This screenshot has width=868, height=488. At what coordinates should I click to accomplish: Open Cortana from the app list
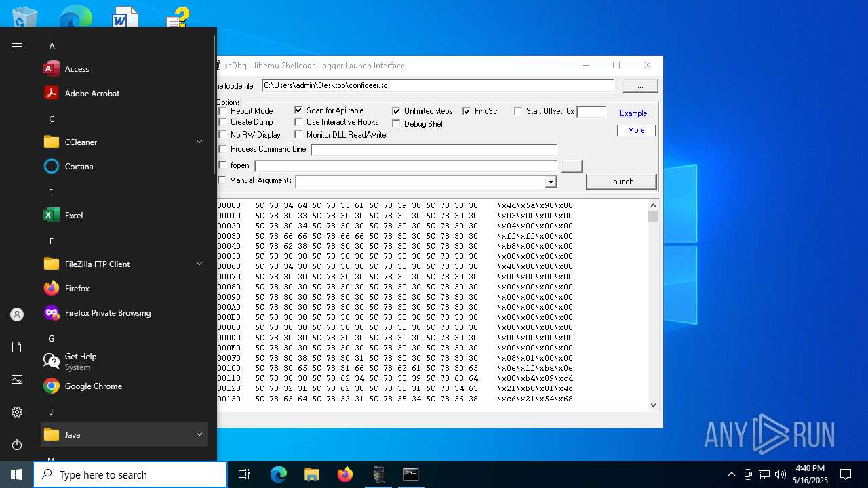124,166
